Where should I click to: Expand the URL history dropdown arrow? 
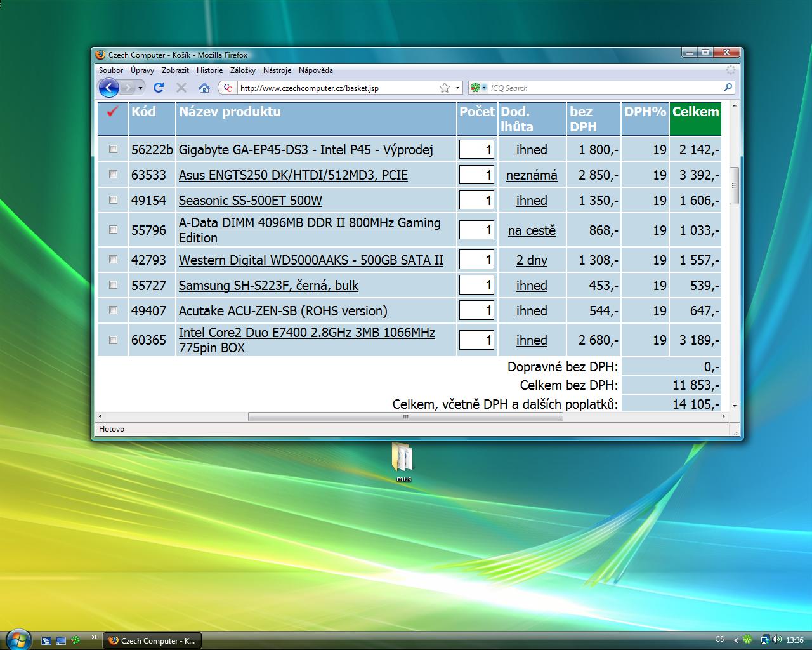click(457, 88)
